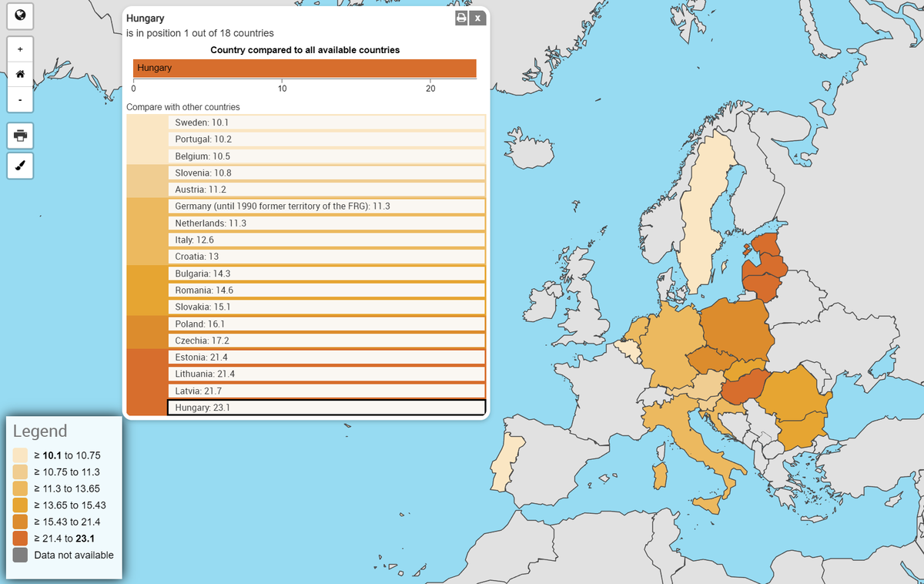Click Latvia on the map
Image resolution: width=924 pixels, height=584 pixels.
766,266
